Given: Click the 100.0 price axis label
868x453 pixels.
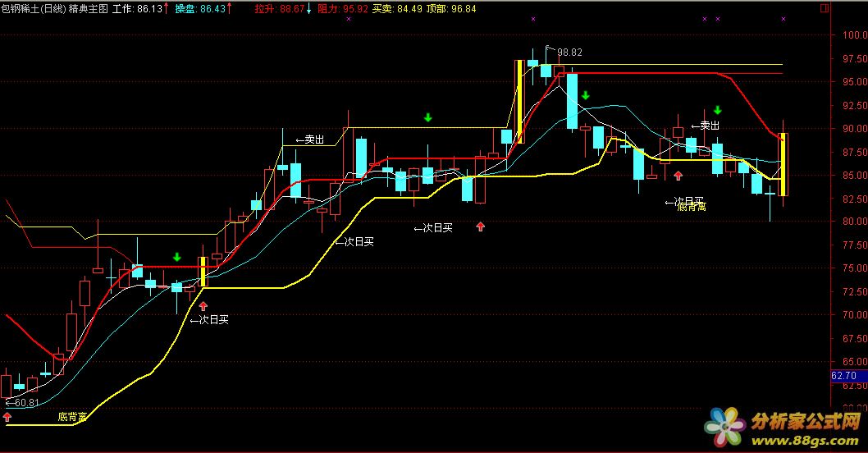Looking at the screenshot, I should point(855,35).
